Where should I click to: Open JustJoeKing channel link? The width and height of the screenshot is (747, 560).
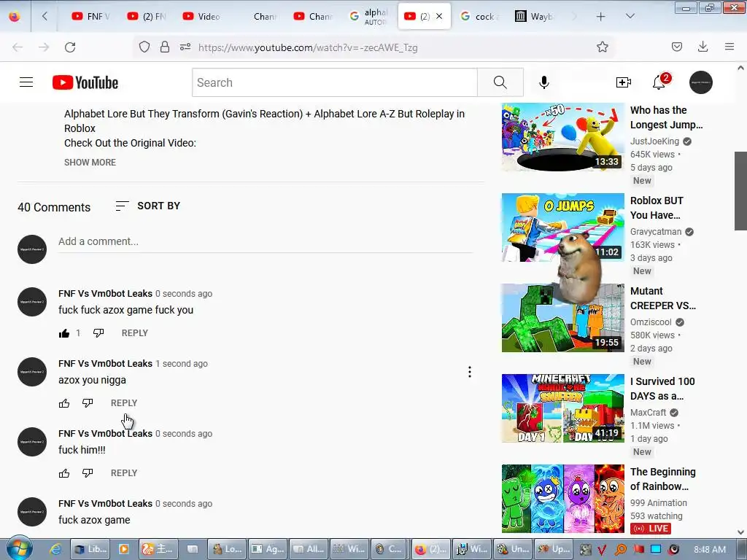click(654, 141)
